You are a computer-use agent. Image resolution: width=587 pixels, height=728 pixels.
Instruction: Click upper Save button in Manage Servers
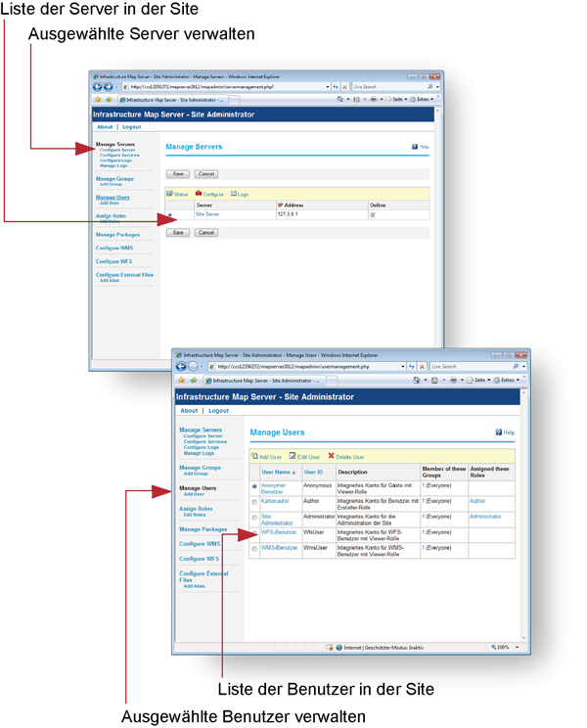tap(178, 174)
